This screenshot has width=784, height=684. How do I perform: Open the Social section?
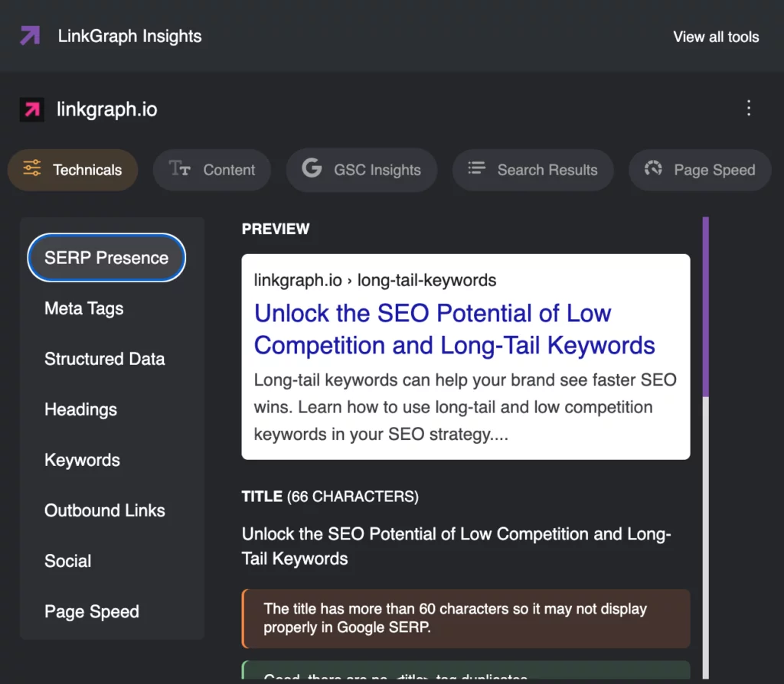point(67,561)
